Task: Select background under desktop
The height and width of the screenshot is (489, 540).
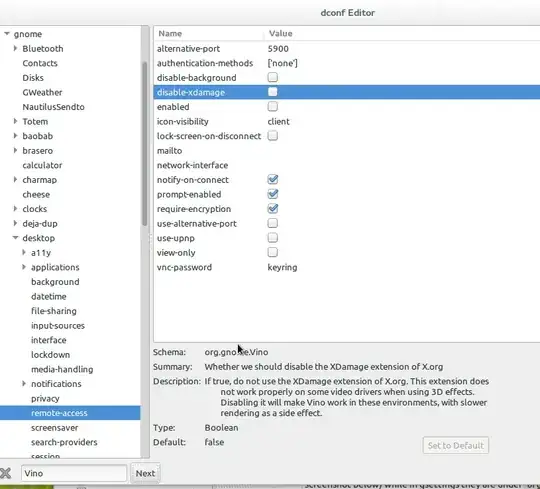Action: click(55, 282)
